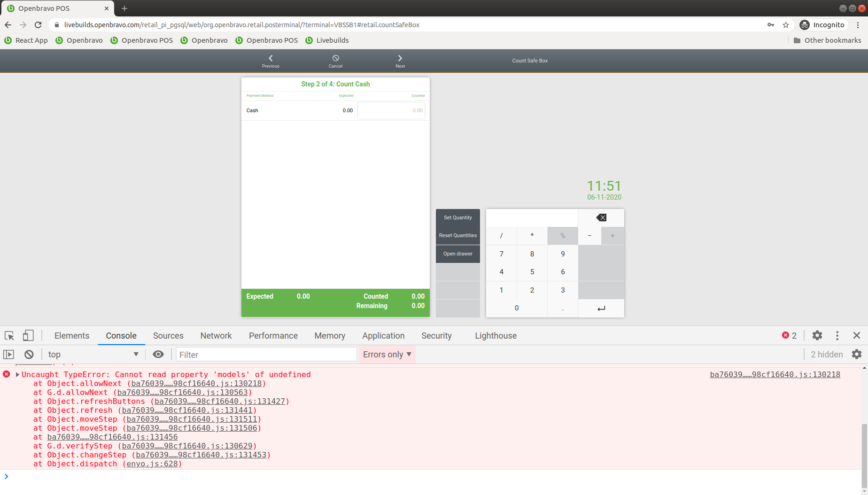Open console settings gear icon

coord(857,355)
